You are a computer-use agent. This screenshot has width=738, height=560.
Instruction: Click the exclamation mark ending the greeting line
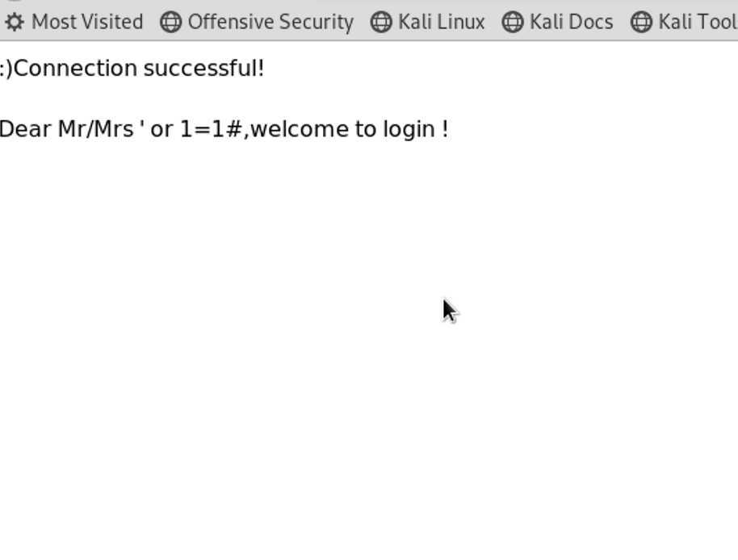tap(446, 129)
